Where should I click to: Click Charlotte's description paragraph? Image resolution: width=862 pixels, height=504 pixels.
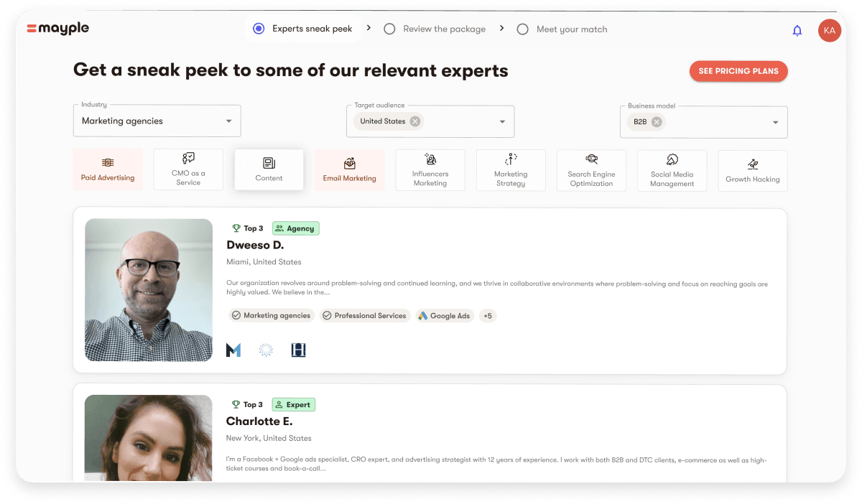click(495, 464)
